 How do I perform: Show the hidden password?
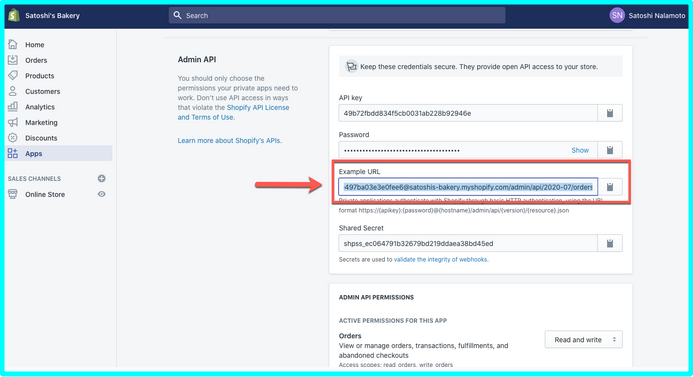pos(580,150)
